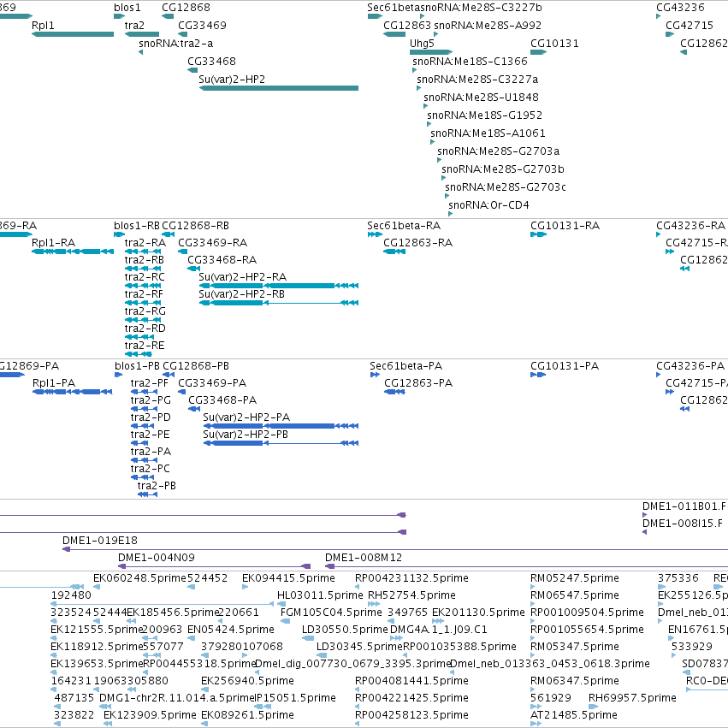The width and height of the screenshot is (728, 728).
Task: Click the CG12863-PA protein label
Action: coord(418,383)
